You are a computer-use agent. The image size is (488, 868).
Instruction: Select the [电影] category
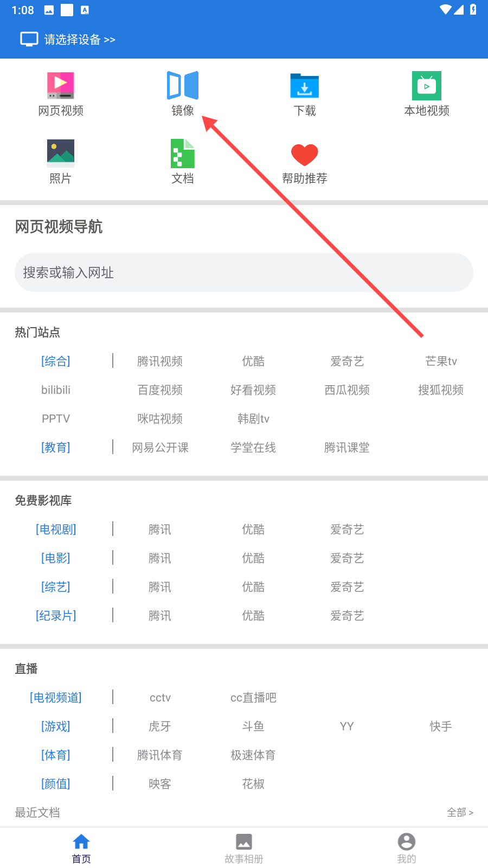56,558
